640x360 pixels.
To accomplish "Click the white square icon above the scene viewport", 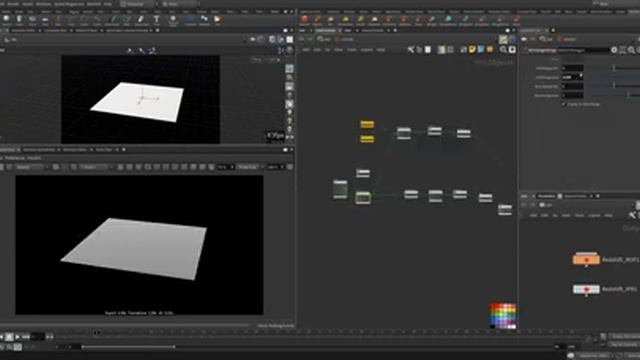I will (289, 39).
